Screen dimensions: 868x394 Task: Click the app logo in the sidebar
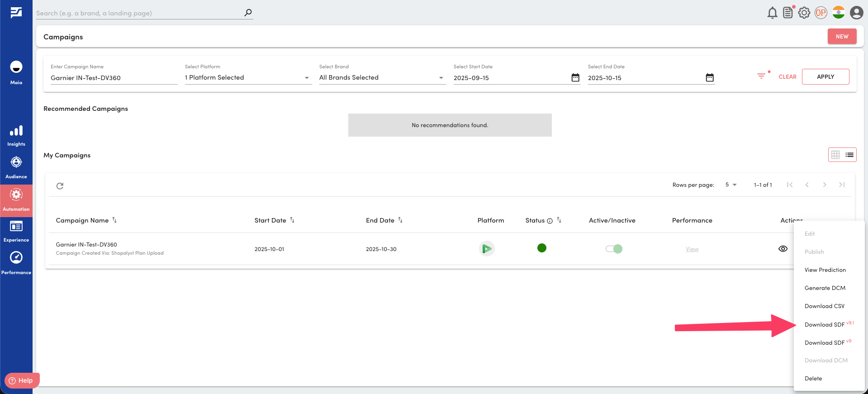[16, 13]
